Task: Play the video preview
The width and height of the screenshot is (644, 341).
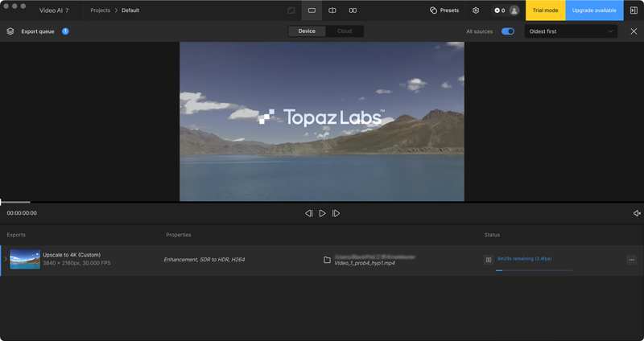Action: pyautogui.click(x=323, y=213)
